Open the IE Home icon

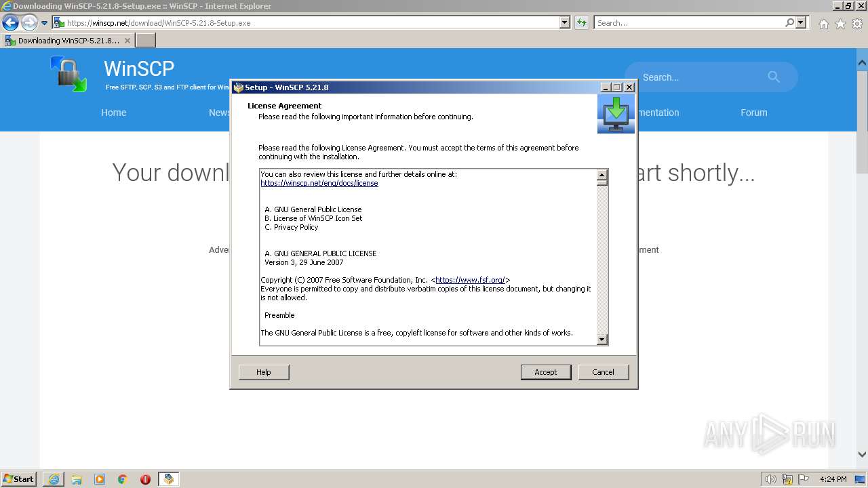[x=824, y=24]
